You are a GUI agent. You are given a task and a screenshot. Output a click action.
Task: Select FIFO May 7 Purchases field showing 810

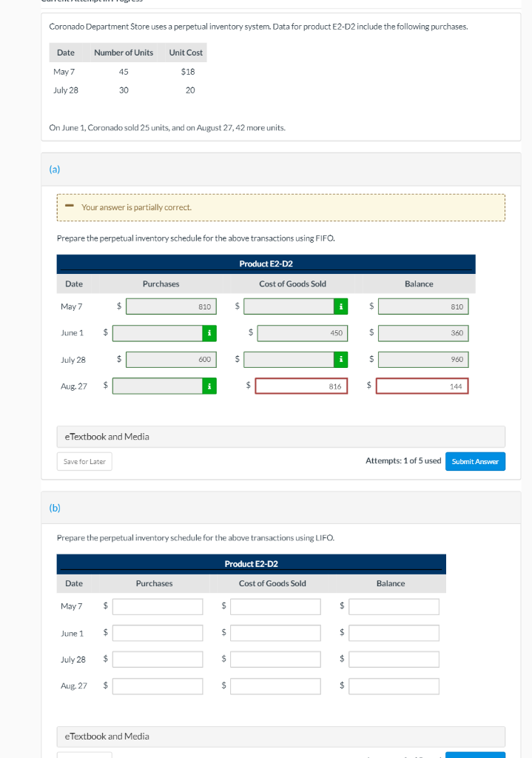coord(171,306)
